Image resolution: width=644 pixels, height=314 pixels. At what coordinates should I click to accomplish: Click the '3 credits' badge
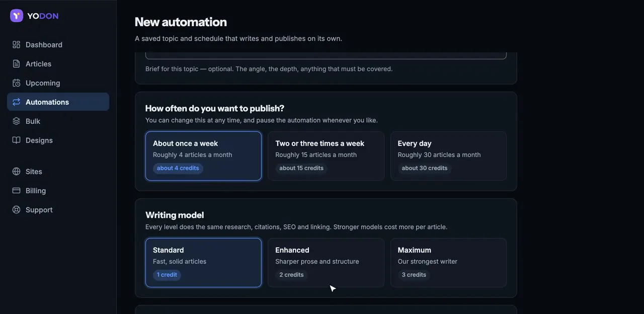[414, 275]
